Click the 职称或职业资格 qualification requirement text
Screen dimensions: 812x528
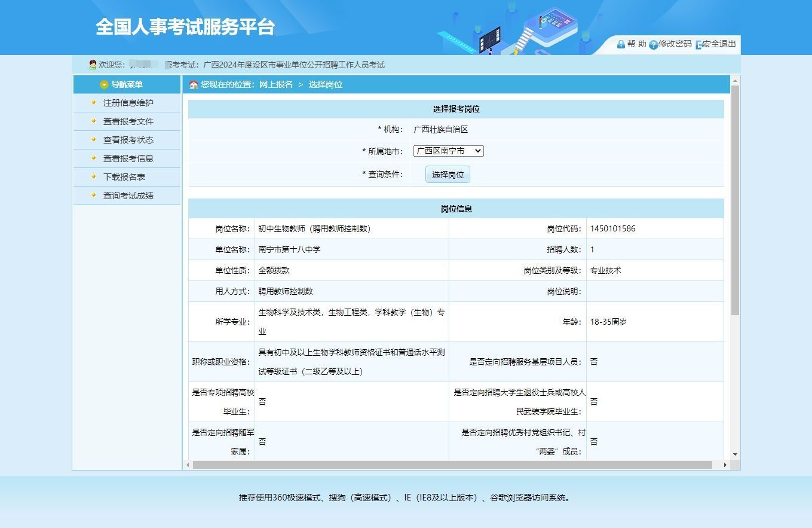[x=351, y=362]
